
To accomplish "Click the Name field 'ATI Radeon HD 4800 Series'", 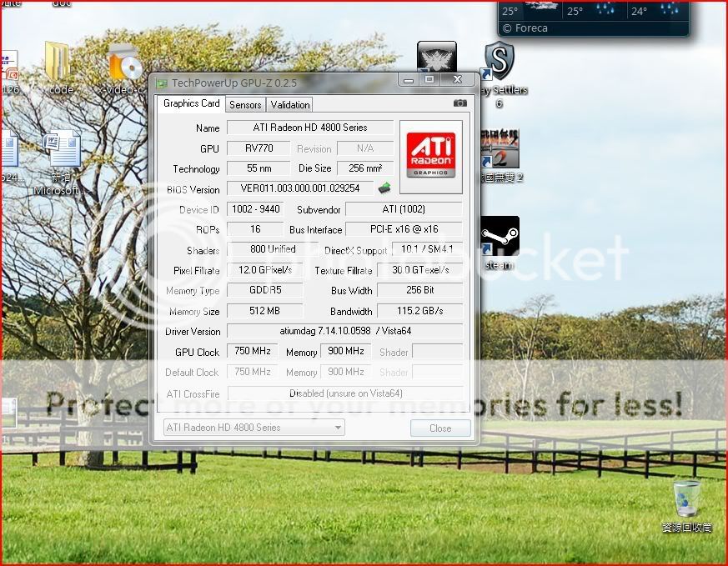I will (310, 128).
